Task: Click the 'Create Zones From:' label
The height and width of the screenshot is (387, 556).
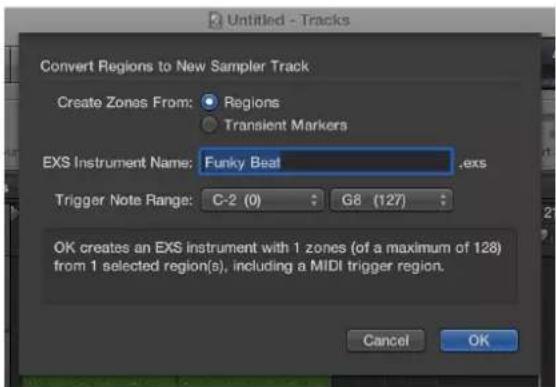Action: point(124,103)
